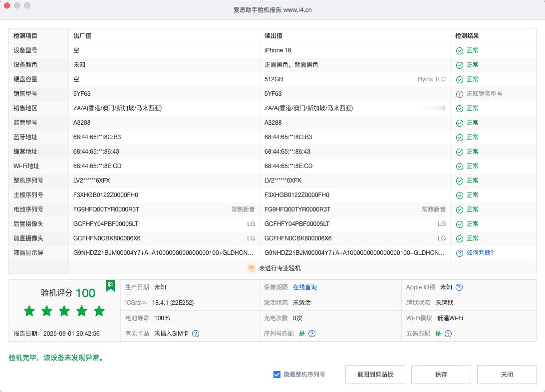Click iOS version 18.4.1 (22E252)

(173, 303)
